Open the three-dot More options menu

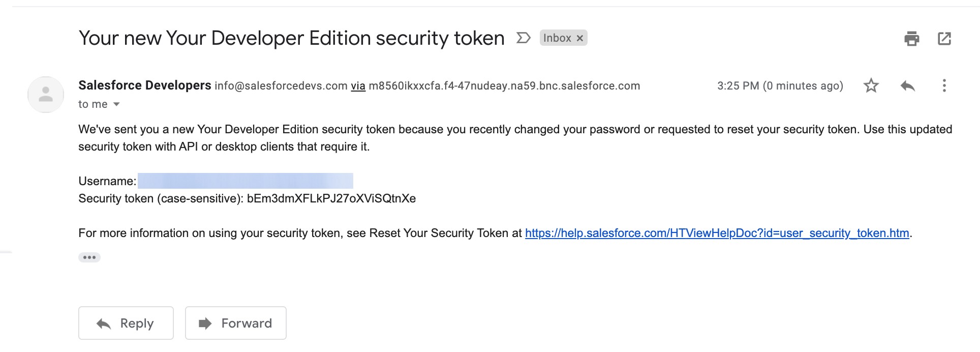click(944, 85)
